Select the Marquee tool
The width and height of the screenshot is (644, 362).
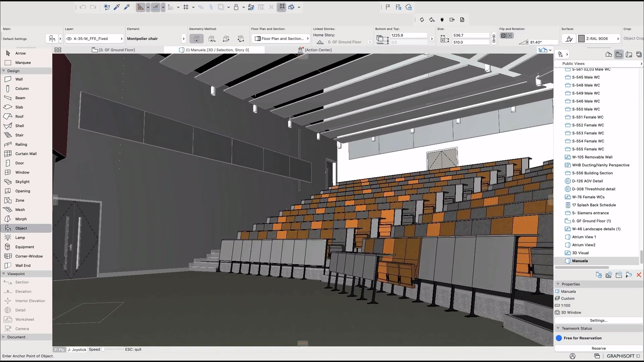[26, 63]
